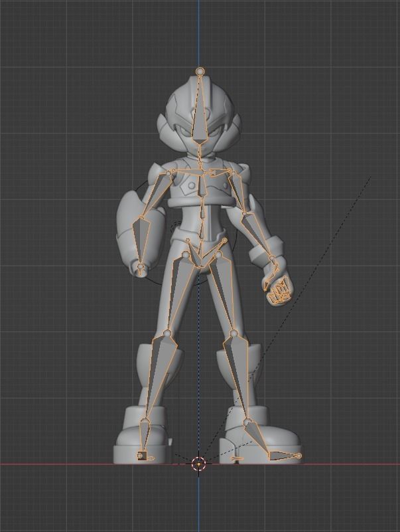The height and width of the screenshot is (532, 400).
Task: Select forearm bone of the fist arm
Action: tap(256, 236)
